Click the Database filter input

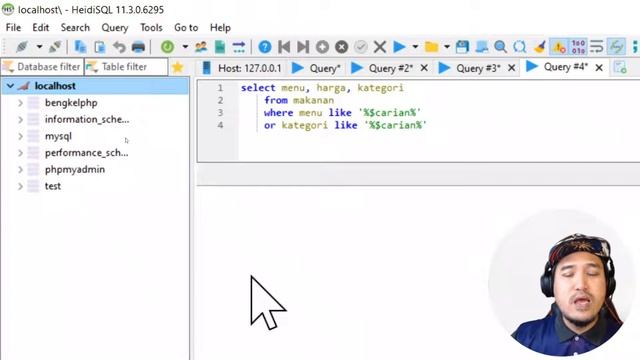click(x=42, y=67)
